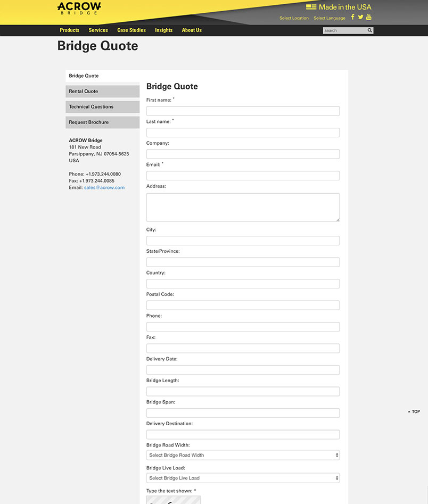Image resolution: width=428 pixels, height=504 pixels.
Task: Click the Made in the USA flag icon
Action: (x=311, y=7)
